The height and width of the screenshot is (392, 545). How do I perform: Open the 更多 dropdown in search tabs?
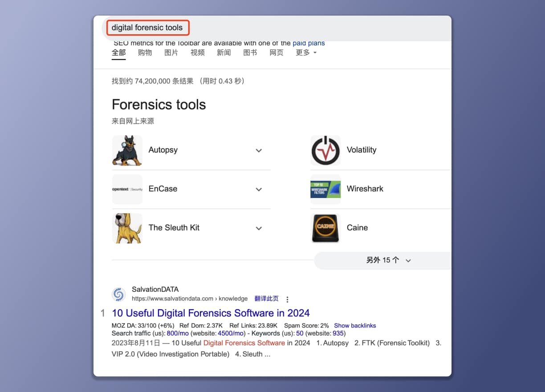tap(306, 53)
